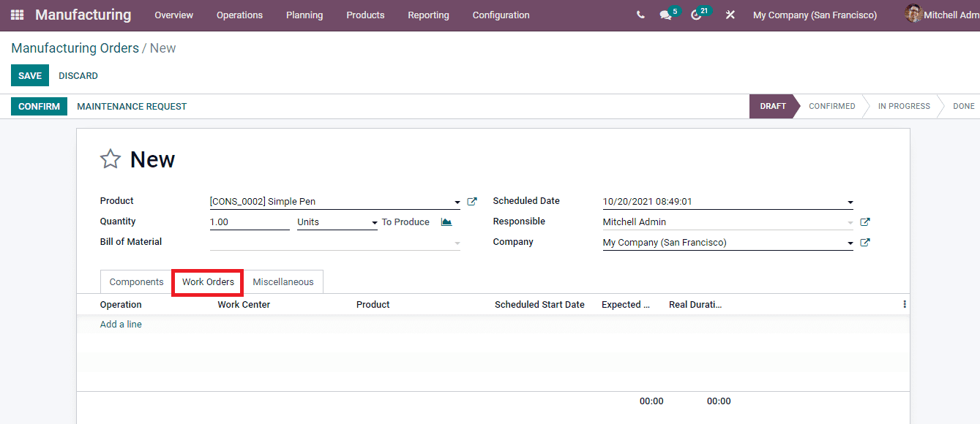Open the Responsible external link icon
The width and height of the screenshot is (980, 424).
(x=865, y=222)
